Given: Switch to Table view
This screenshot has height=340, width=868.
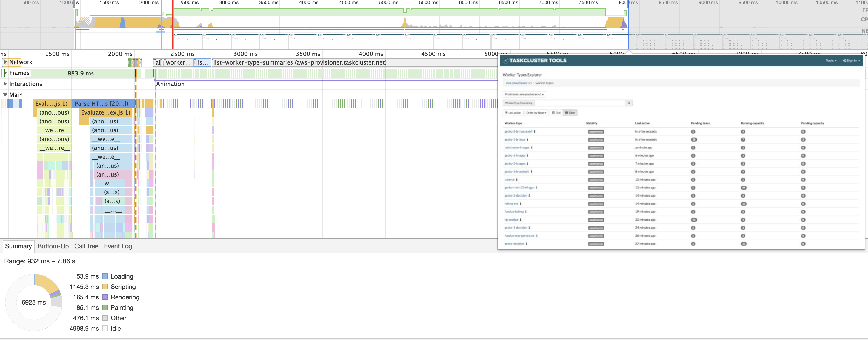Looking at the screenshot, I should tap(570, 113).
